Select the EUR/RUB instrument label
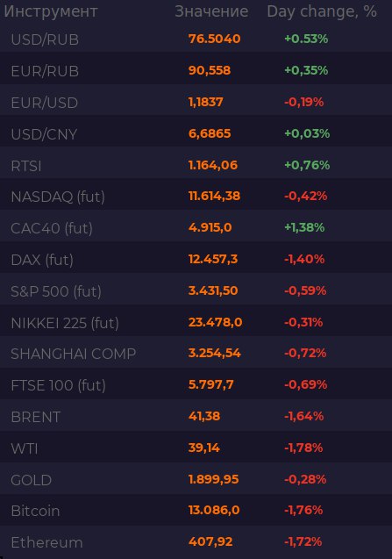 click(45, 71)
